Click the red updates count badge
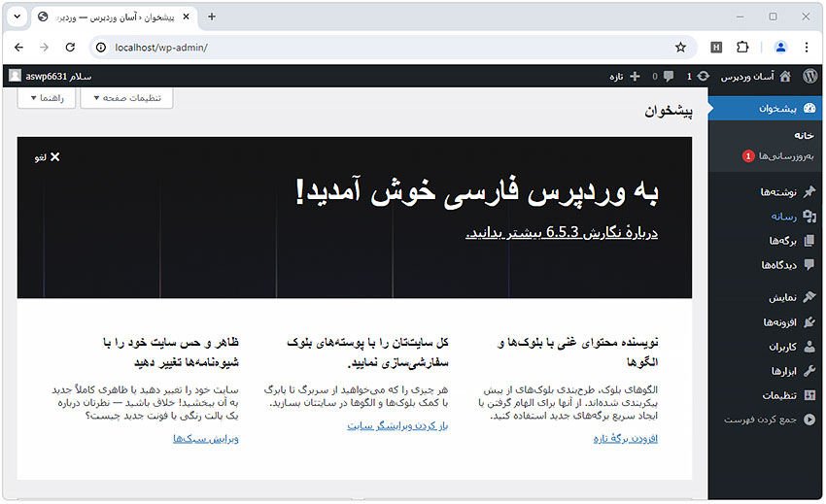 pos(748,156)
